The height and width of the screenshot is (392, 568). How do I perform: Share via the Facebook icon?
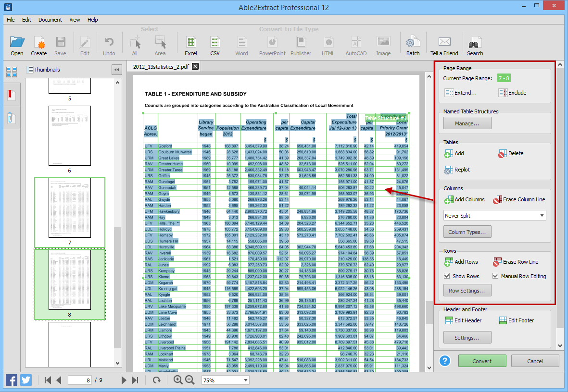click(11, 380)
